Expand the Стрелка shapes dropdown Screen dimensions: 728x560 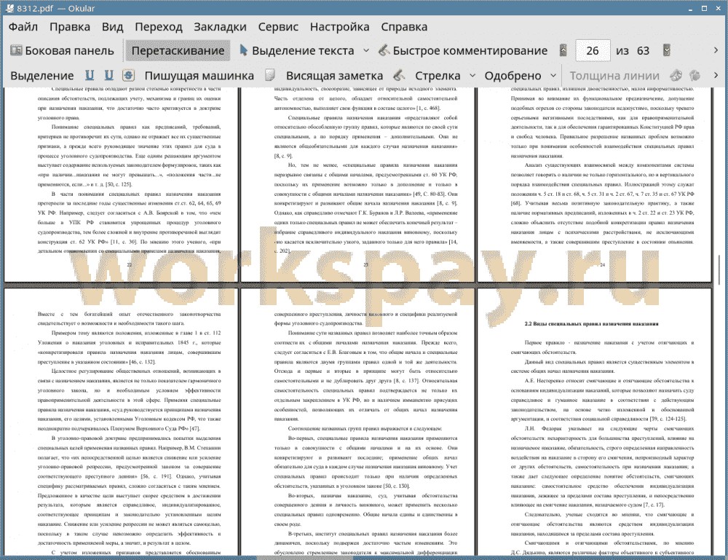click(472, 75)
